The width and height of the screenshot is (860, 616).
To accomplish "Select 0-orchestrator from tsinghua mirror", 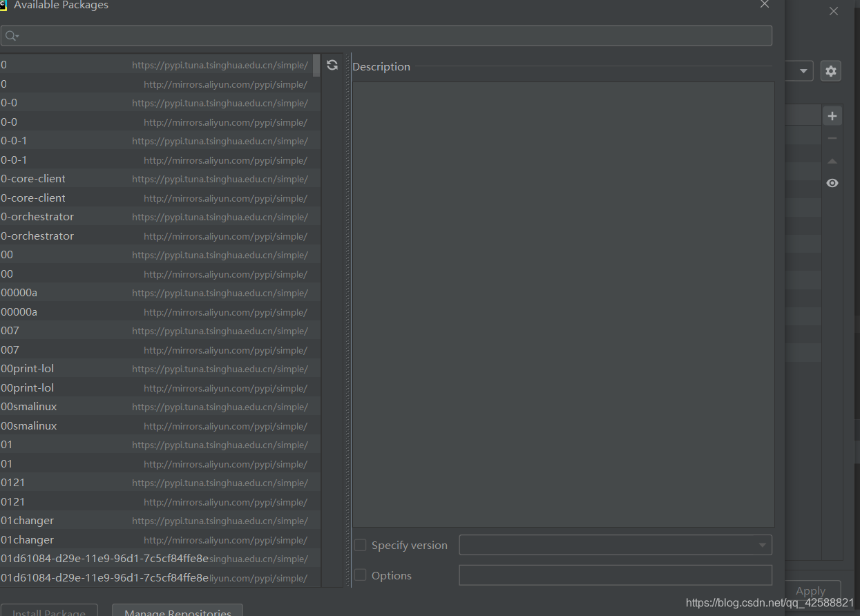I will point(156,217).
